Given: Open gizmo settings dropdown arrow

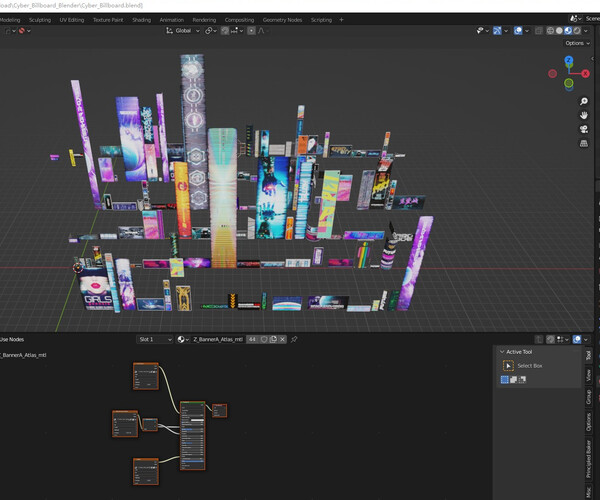Looking at the screenshot, I should click(x=506, y=31).
